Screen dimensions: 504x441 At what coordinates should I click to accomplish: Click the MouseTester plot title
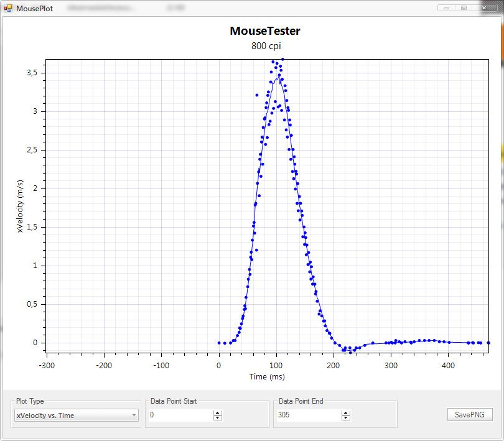[x=265, y=31]
